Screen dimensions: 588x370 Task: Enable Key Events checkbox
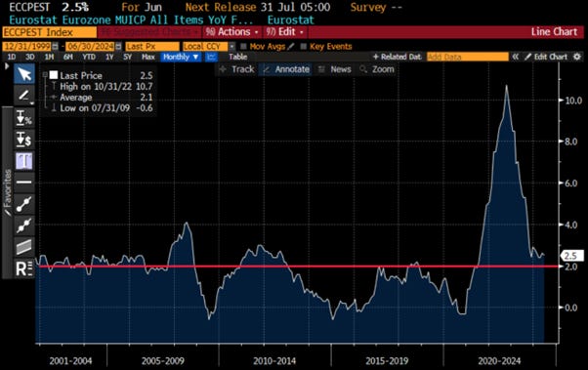pyautogui.click(x=304, y=47)
